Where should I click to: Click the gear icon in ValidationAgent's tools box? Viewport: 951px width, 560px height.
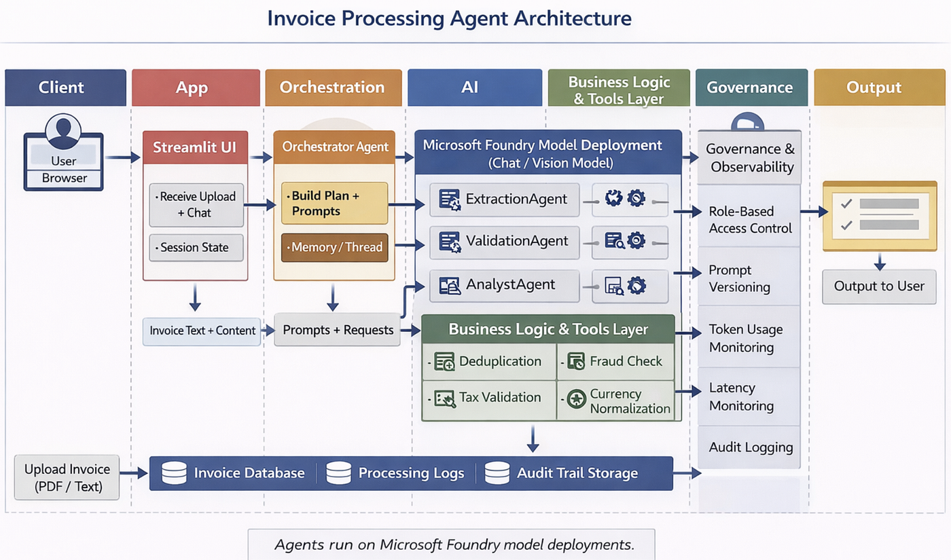pyautogui.click(x=636, y=240)
